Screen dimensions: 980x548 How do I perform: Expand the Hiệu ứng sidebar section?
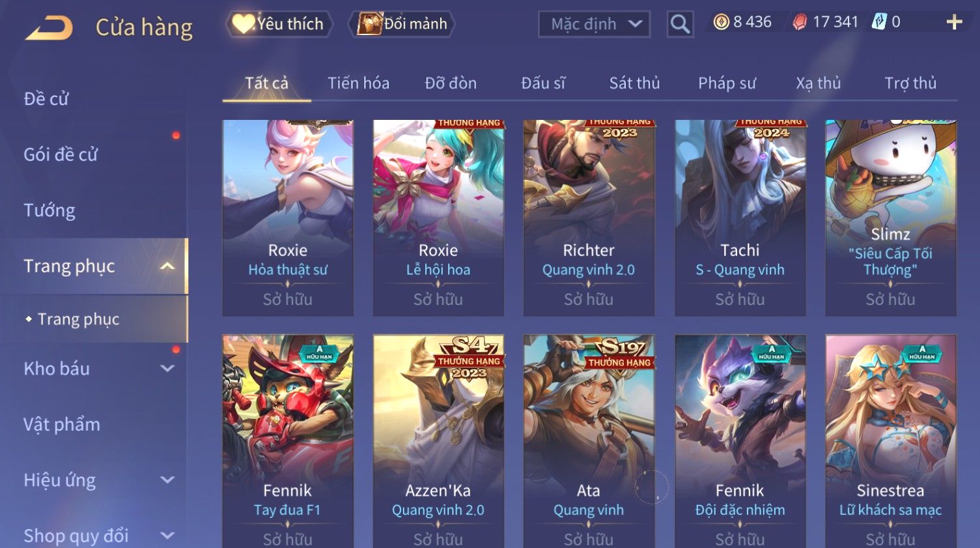[x=167, y=480]
